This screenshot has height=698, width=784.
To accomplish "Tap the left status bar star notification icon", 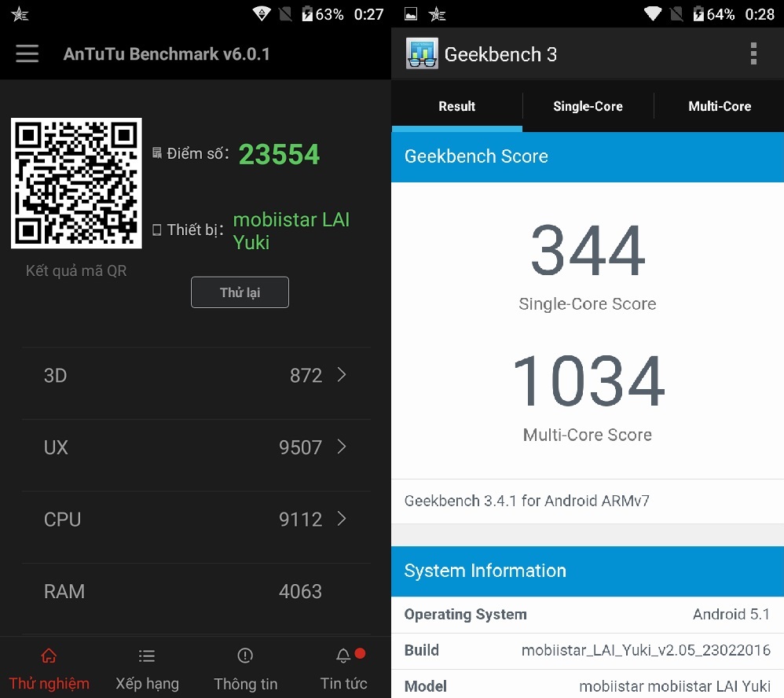I will click(20, 14).
